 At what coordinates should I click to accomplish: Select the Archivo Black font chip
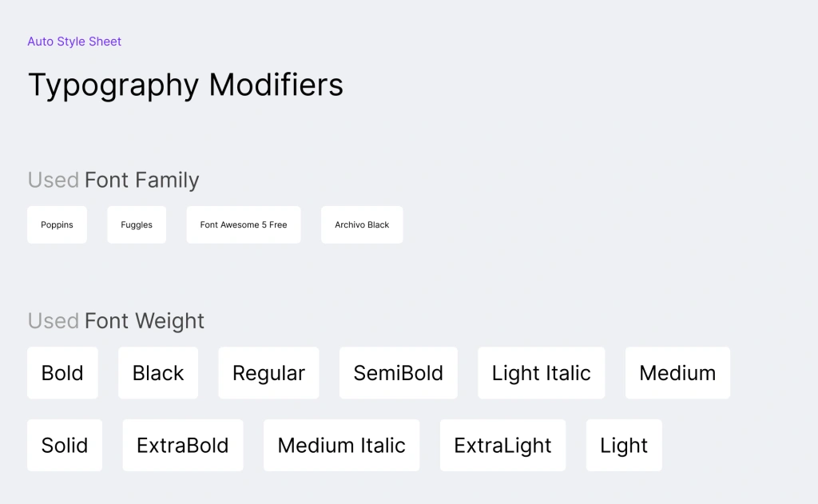click(362, 225)
